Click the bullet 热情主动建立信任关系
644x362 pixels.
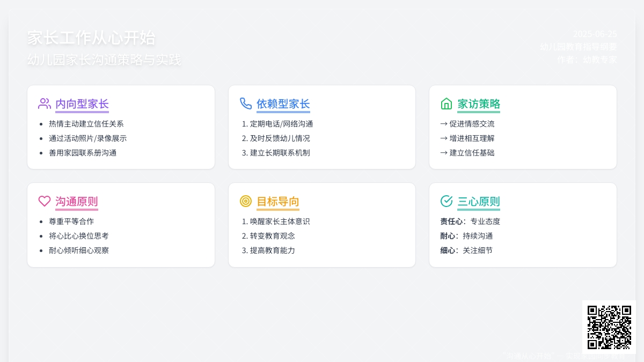coord(86,123)
